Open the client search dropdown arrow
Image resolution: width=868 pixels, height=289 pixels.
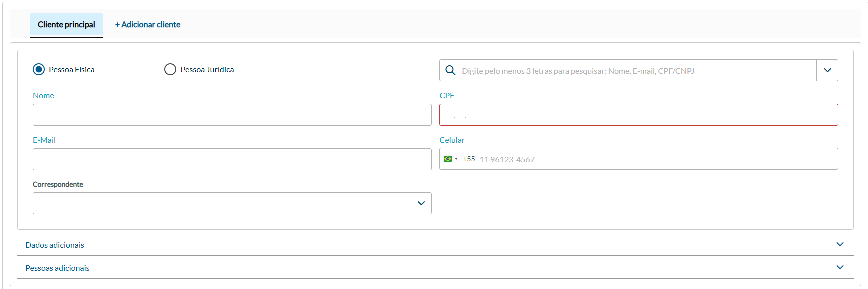pos(827,70)
